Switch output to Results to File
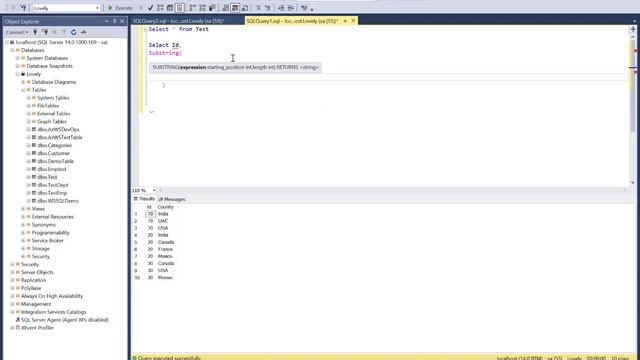This screenshot has height=360, width=640. 245,8
